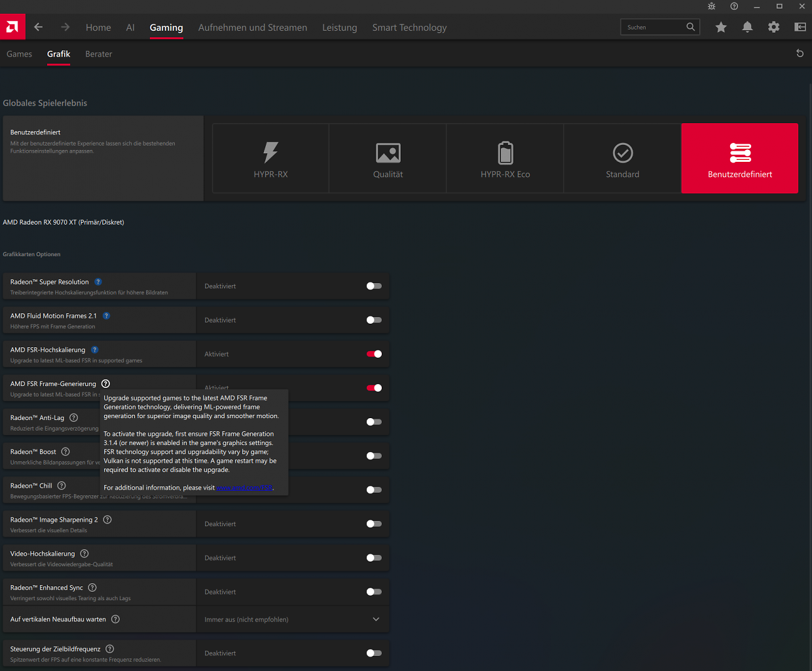This screenshot has width=812, height=671.
Task: Show help for AMD Fluid Motion Frames 2.1
Action: coord(106,316)
